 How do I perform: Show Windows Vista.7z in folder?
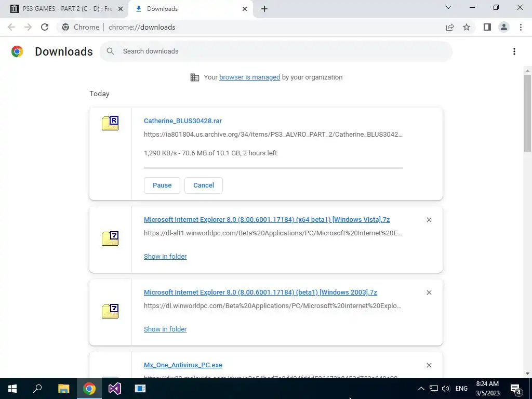(165, 257)
